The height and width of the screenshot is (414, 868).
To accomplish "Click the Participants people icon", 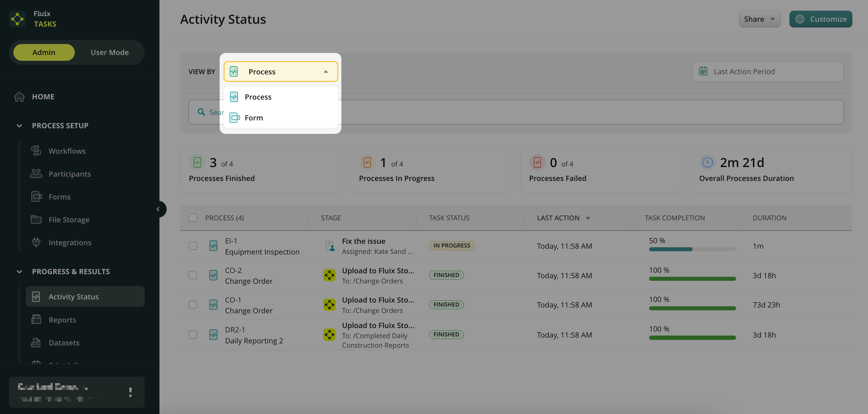I will (x=36, y=174).
